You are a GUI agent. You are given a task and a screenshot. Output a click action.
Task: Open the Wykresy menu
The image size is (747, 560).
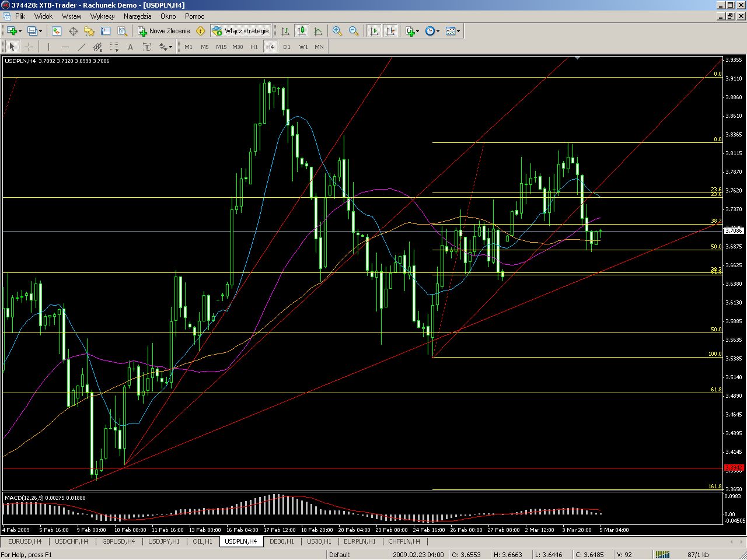click(103, 16)
